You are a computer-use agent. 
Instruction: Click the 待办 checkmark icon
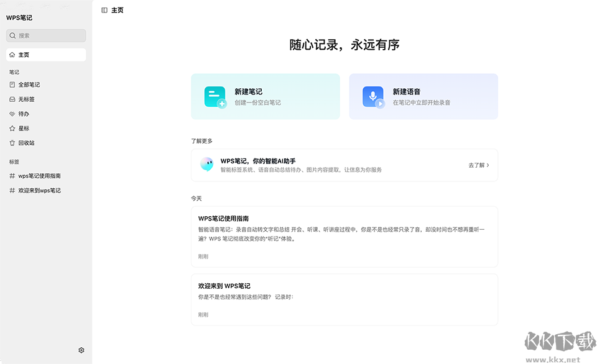pyautogui.click(x=12, y=114)
